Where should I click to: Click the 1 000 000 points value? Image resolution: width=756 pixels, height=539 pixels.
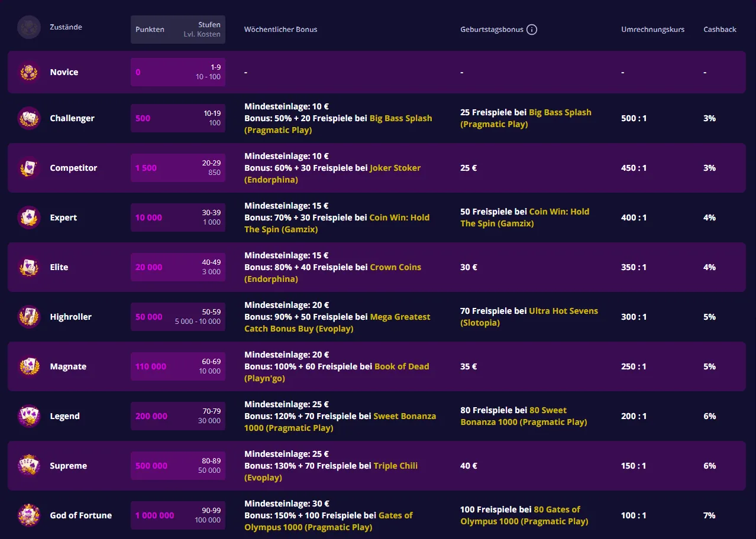tap(155, 515)
